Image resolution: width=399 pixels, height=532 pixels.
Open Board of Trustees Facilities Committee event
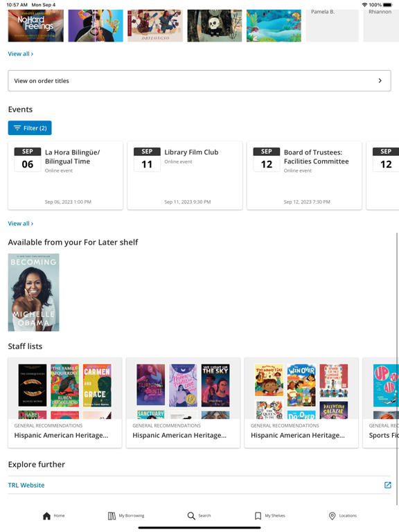pos(304,175)
